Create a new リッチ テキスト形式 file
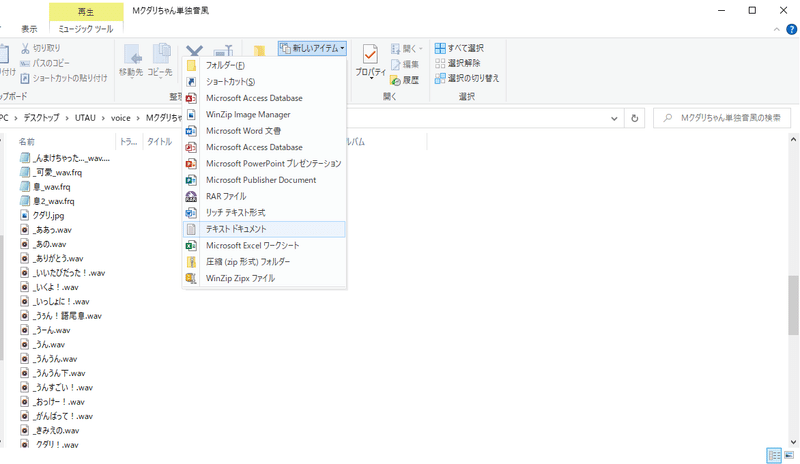800x464 pixels. coord(264,212)
